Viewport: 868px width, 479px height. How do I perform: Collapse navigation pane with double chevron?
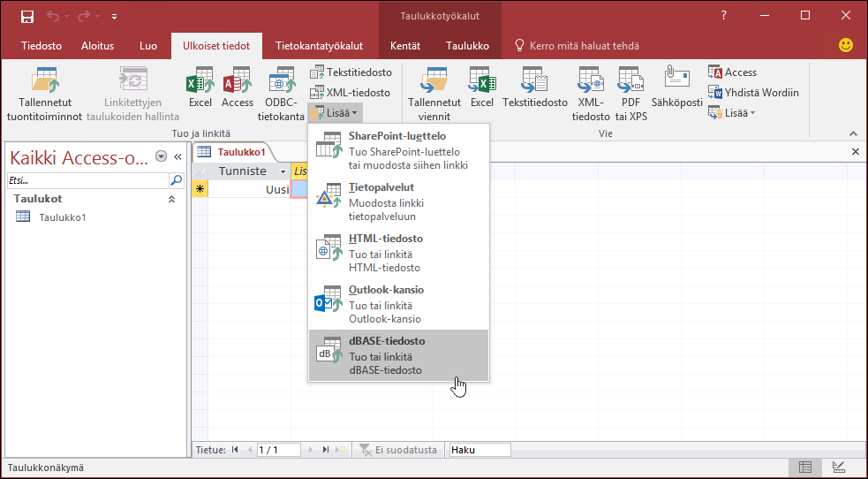point(177,156)
